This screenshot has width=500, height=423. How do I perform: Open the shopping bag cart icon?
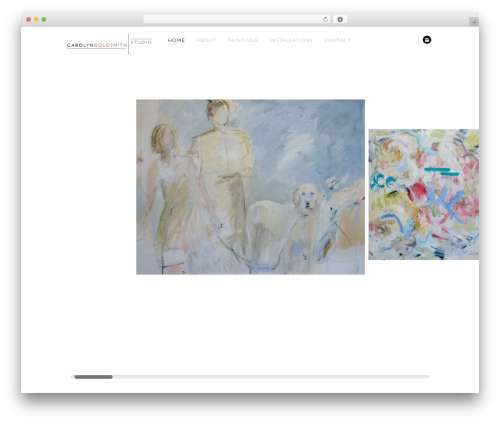click(x=427, y=40)
